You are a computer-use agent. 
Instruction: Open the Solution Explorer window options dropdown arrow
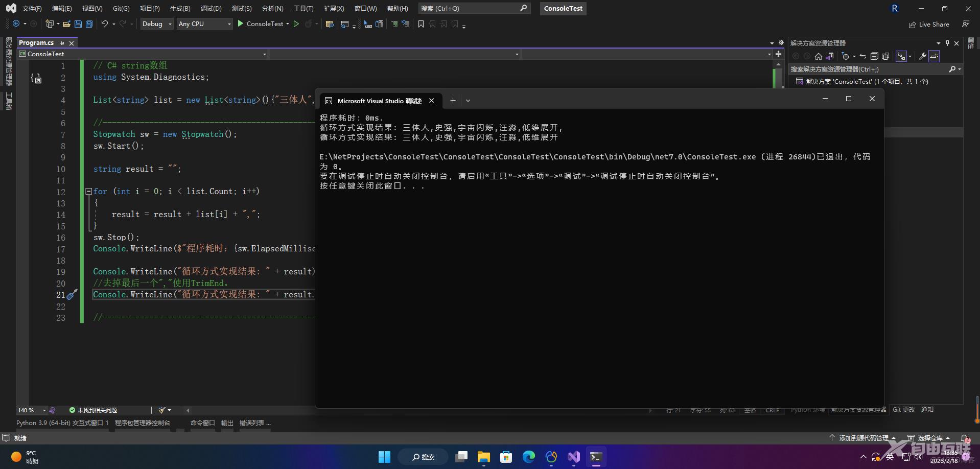(x=938, y=43)
